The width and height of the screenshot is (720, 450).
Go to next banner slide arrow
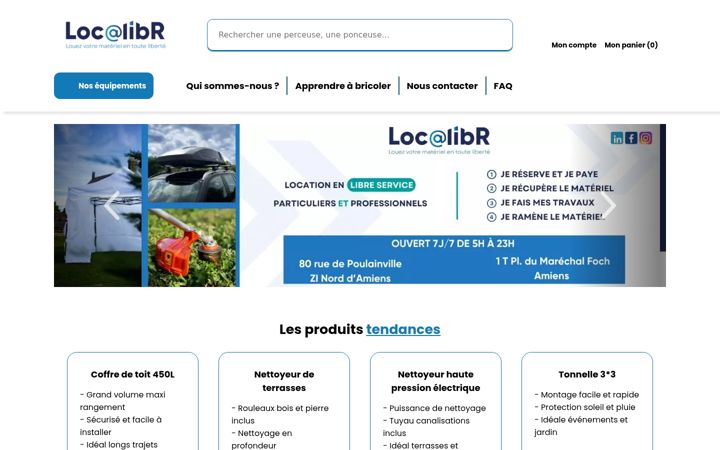coord(608,206)
